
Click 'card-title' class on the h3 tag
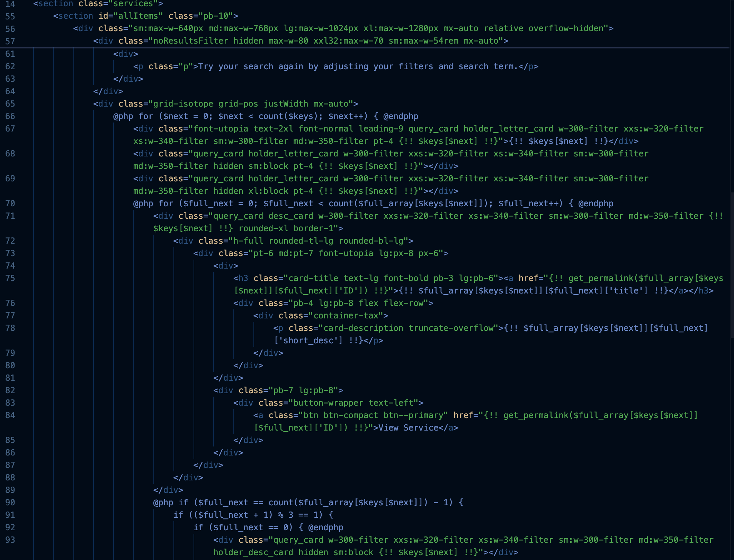point(313,278)
